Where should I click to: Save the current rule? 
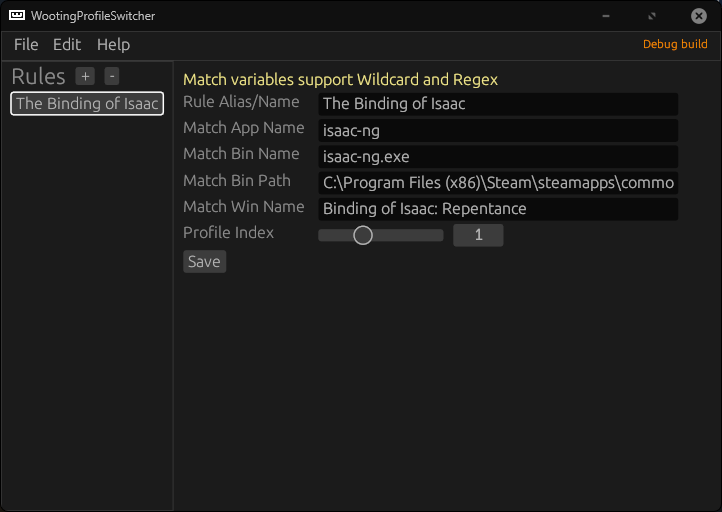pyautogui.click(x=204, y=262)
